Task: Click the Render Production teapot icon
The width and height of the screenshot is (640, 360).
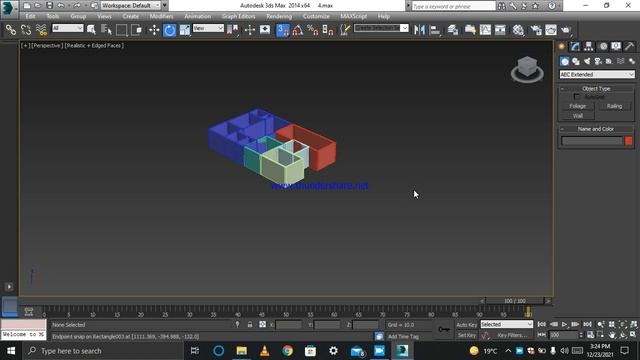Action: click(566, 29)
